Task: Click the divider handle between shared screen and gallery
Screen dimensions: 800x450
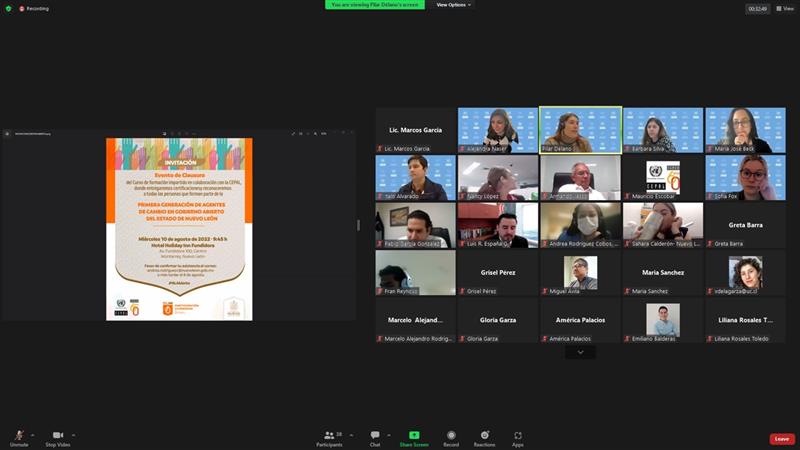Action: [358, 225]
